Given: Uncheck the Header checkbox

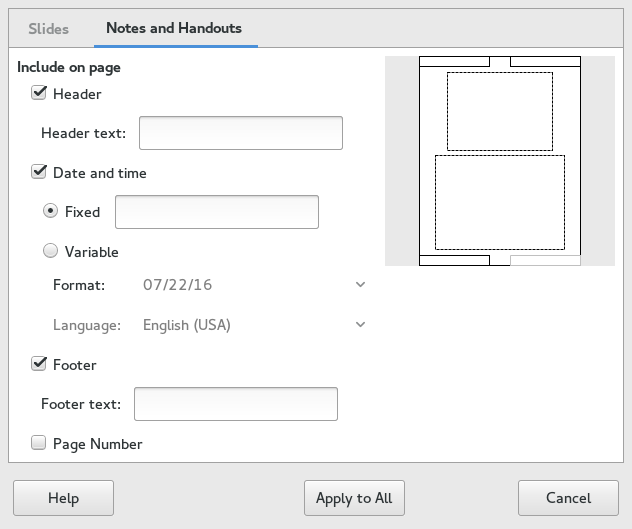Looking at the screenshot, I should 39,93.
